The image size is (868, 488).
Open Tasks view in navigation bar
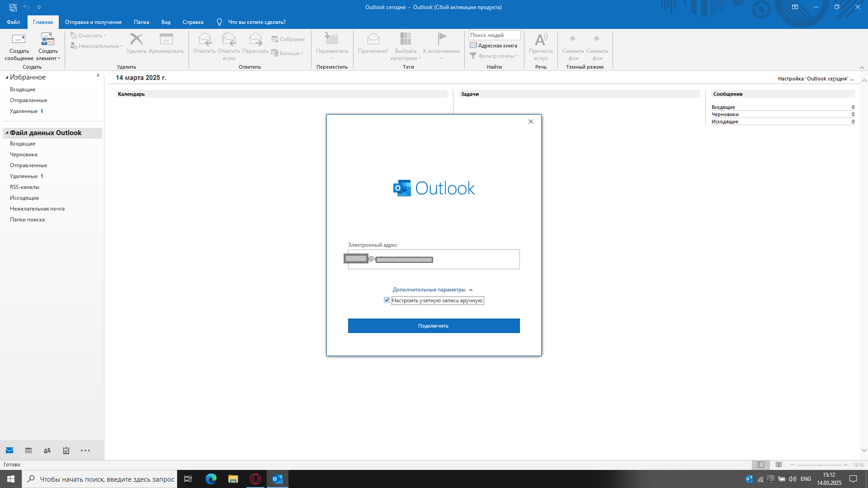point(66,450)
